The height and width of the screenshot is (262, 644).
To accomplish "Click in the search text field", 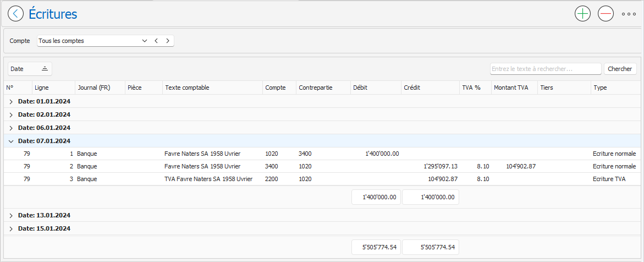I will coord(546,69).
